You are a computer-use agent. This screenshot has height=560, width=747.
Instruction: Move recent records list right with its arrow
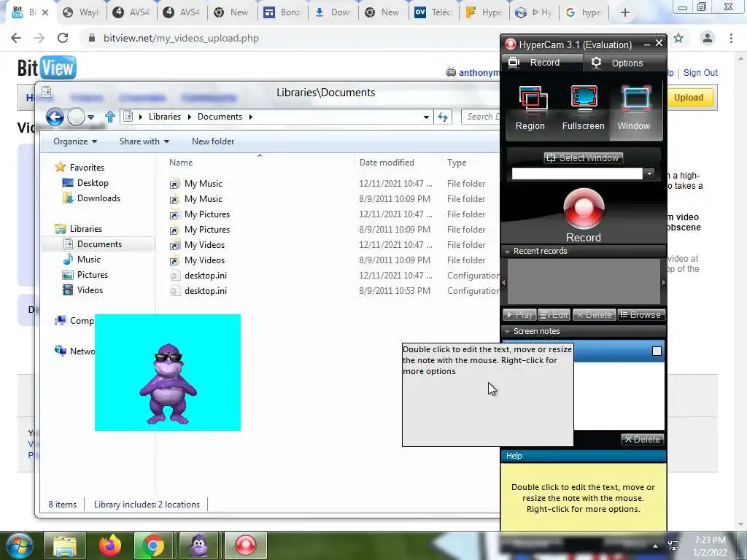click(663, 282)
